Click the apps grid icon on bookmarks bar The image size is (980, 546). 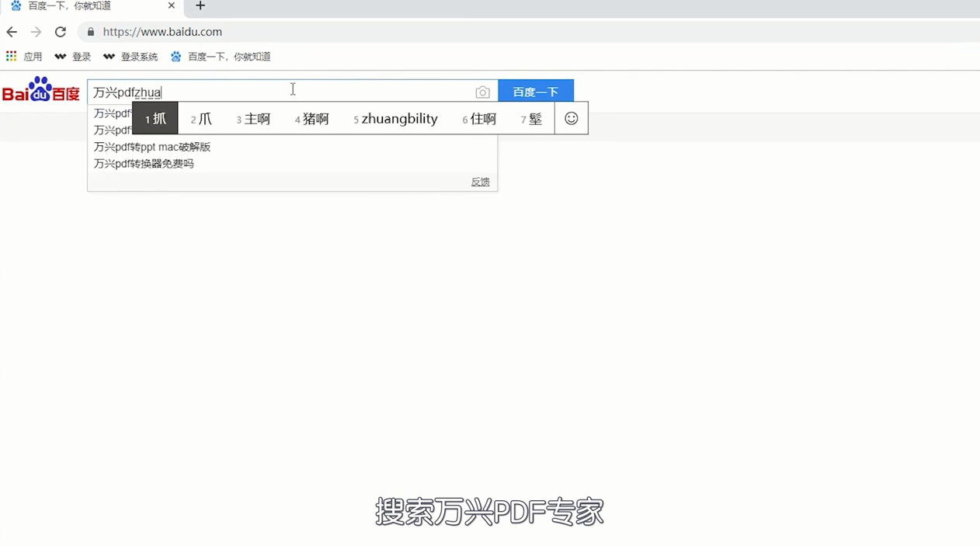pyautogui.click(x=11, y=56)
